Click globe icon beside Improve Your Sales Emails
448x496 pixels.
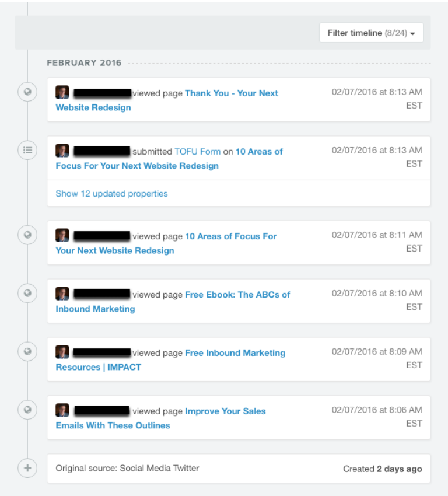pos(27,410)
